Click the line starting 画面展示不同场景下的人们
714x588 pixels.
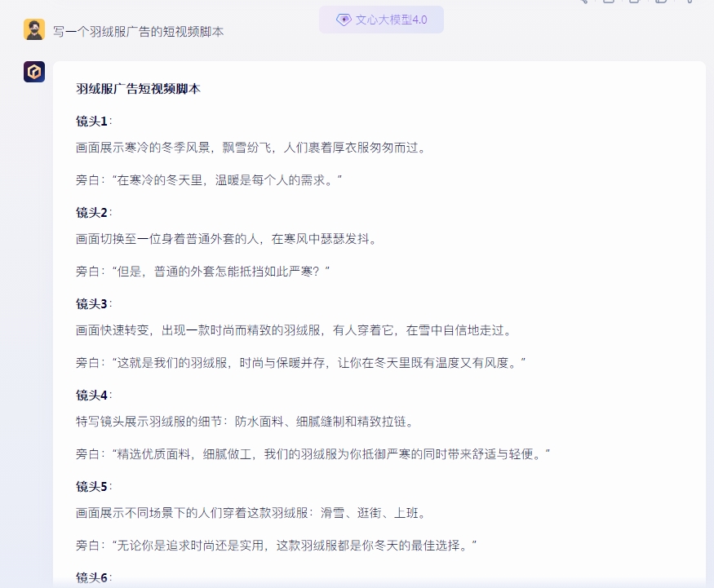(x=251, y=513)
